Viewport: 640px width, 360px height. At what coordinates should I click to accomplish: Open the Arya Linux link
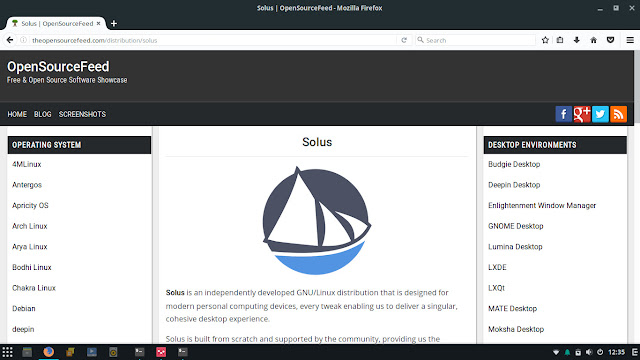[x=29, y=247]
